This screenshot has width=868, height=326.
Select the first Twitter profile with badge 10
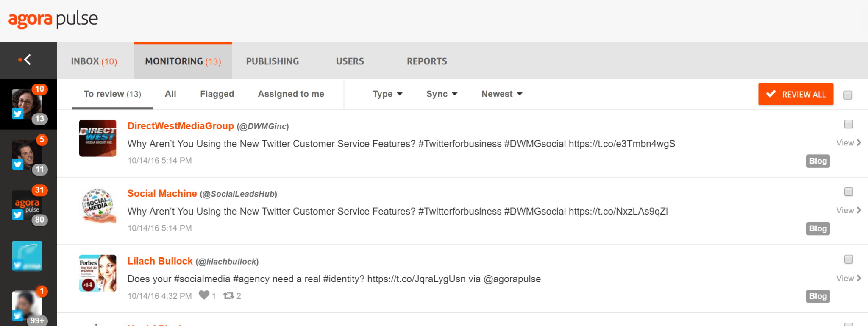[27, 104]
